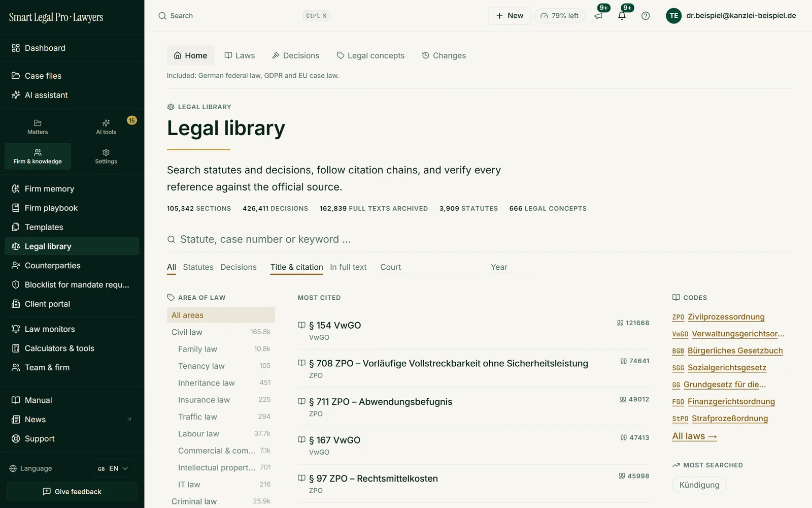The height and width of the screenshot is (508, 812).
Task: Switch to Firm & knowledge section
Action: coord(38,156)
